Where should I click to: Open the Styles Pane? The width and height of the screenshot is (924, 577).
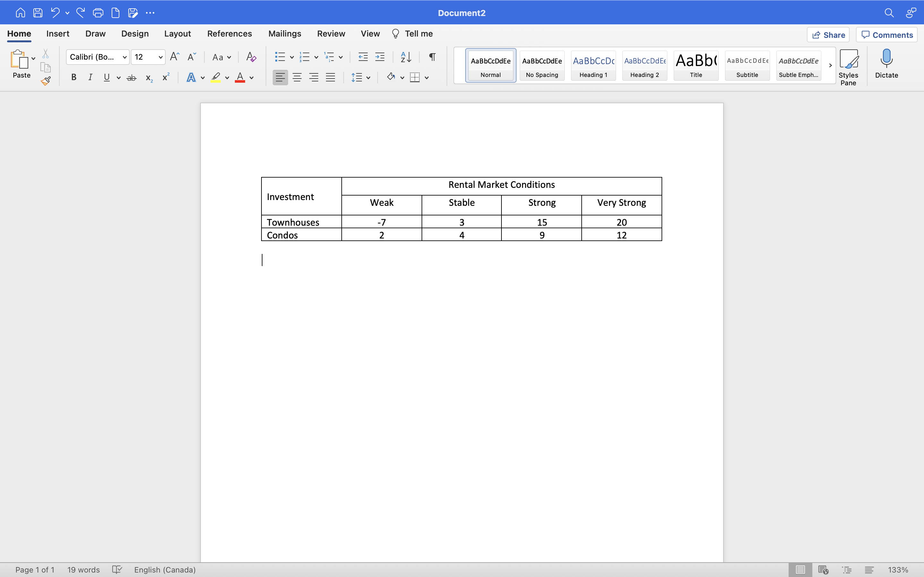pos(848,67)
